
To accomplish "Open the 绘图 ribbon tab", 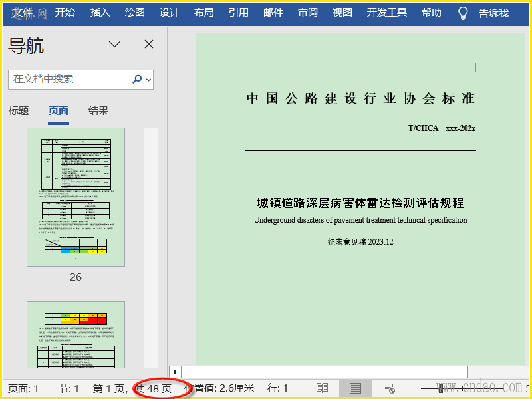I will coord(135,13).
